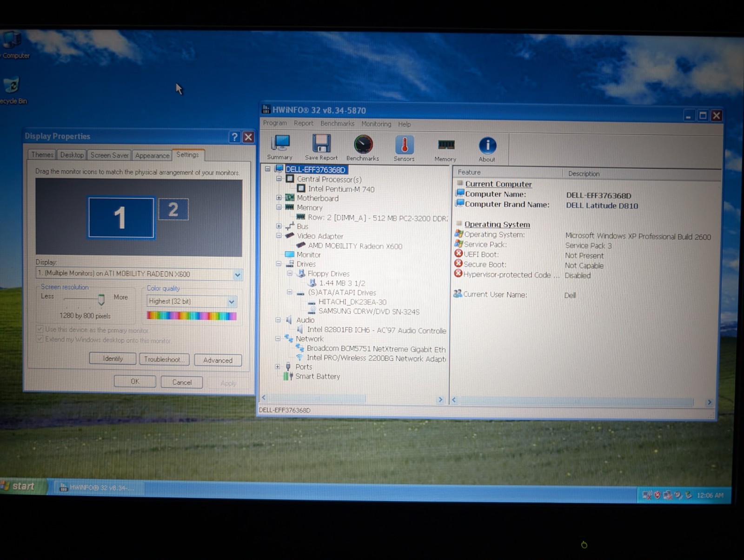The width and height of the screenshot is (744, 560).
Task: Click tree panel horizontal scrollbar right arrow
Action: click(x=440, y=400)
